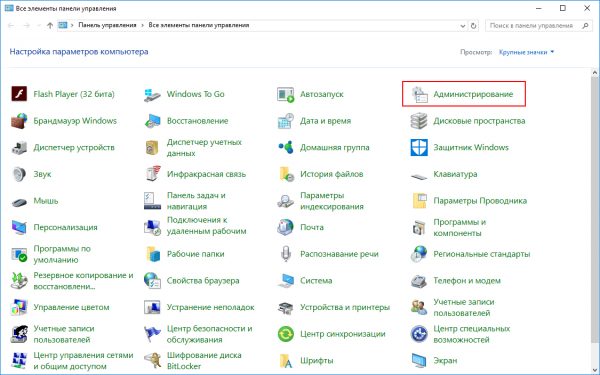Click the Панель задач и навигация icon

pos(152,201)
